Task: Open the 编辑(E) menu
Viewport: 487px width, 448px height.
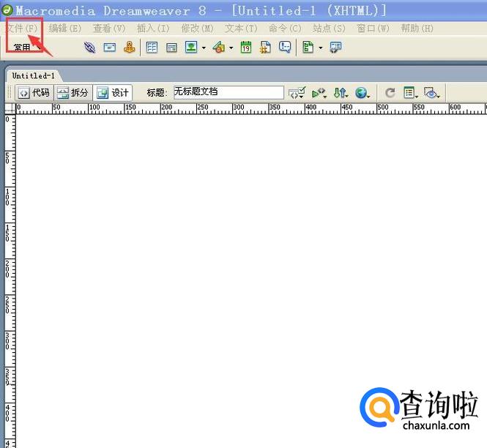Action: pos(65,29)
